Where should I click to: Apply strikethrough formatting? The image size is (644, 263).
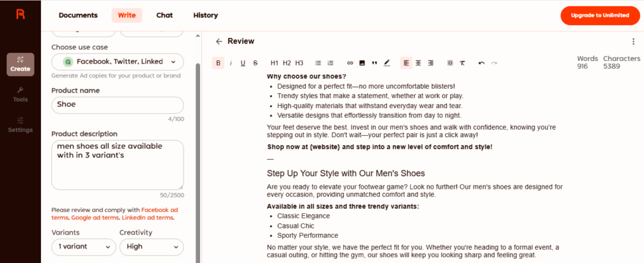pos(255,63)
